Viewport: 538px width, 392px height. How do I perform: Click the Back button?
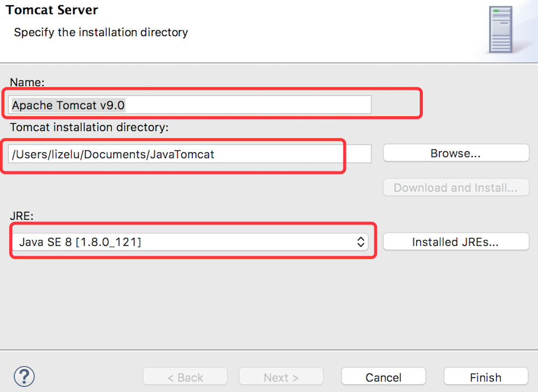tap(185, 376)
